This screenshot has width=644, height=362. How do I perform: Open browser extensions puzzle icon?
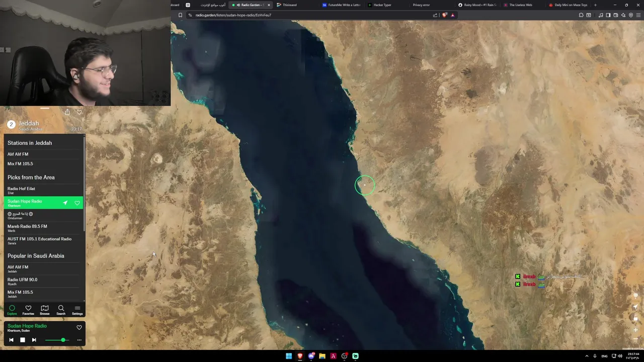581,15
